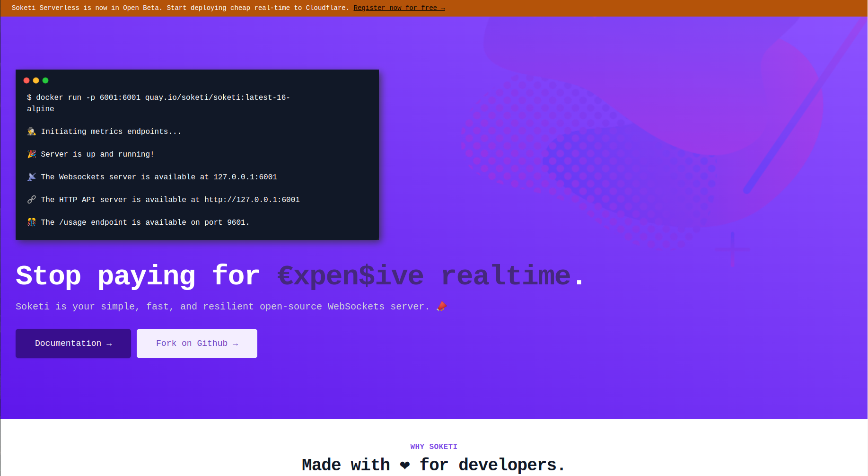Click the confetti emoji beside usage endpoint line
This screenshot has width=868, height=476.
[x=32, y=222]
